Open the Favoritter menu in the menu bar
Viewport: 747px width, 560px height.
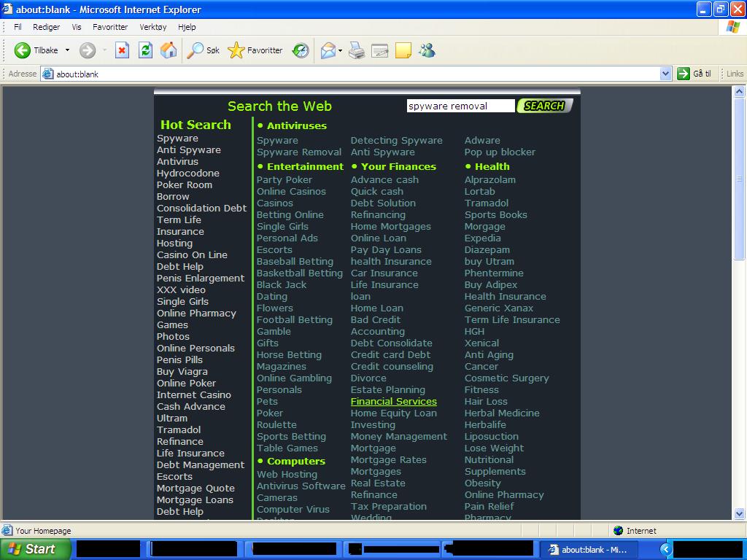(x=110, y=27)
